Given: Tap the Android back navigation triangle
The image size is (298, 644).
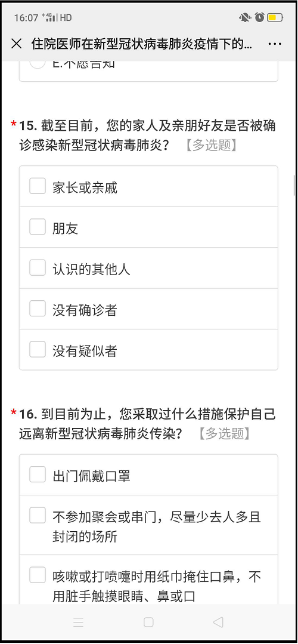Looking at the screenshot, I should point(218,623).
